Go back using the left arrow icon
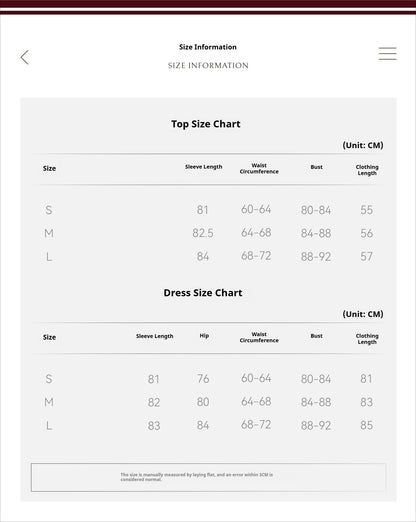416x522 pixels. 25,57
